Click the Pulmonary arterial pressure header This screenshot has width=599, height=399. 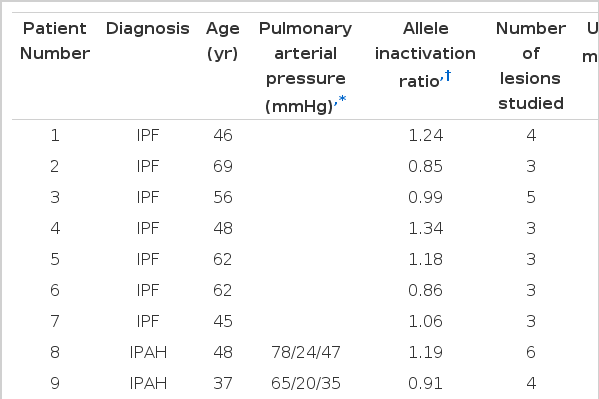(305, 66)
